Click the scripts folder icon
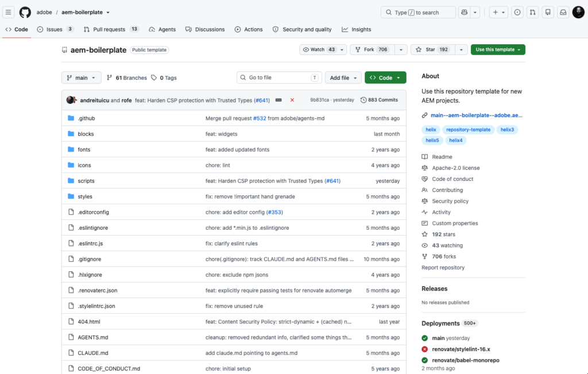588x374 pixels. pos(71,181)
